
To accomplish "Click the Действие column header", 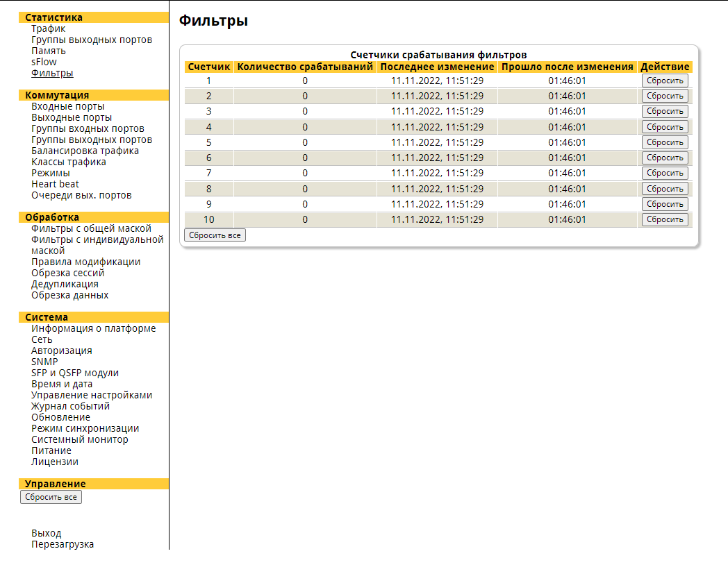I will pyautogui.click(x=665, y=67).
